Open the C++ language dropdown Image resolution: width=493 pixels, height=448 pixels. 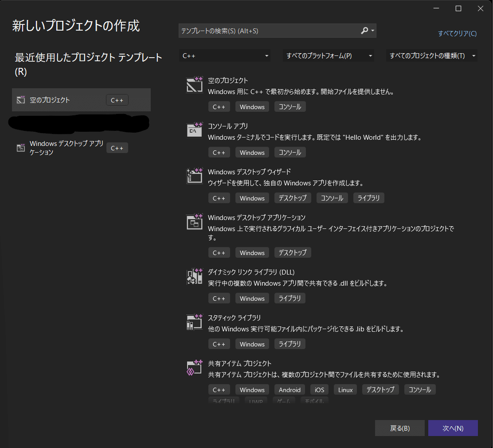point(224,55)
